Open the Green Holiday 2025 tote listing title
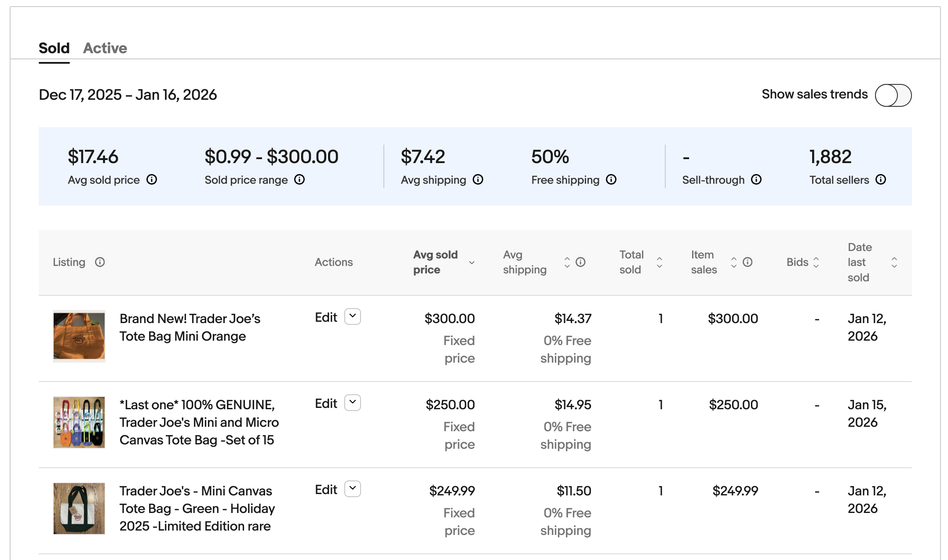The image size is (948, 560). click(197, 508)
